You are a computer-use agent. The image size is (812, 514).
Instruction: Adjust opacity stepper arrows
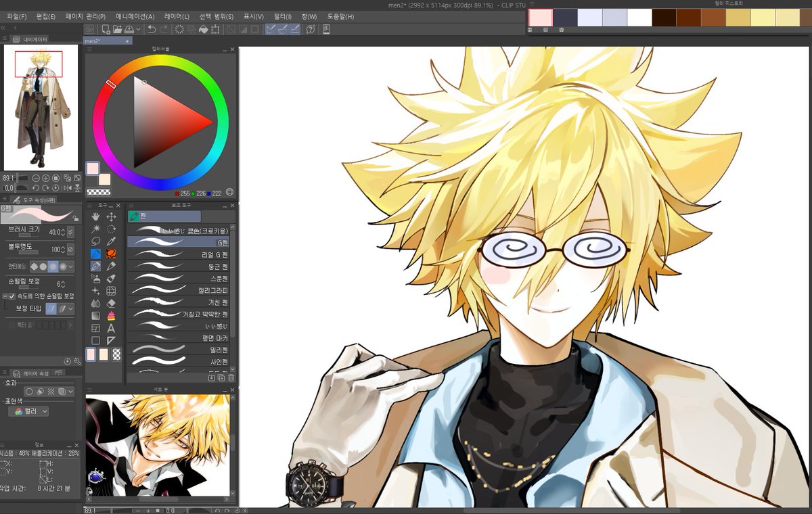tap(63, 250)
